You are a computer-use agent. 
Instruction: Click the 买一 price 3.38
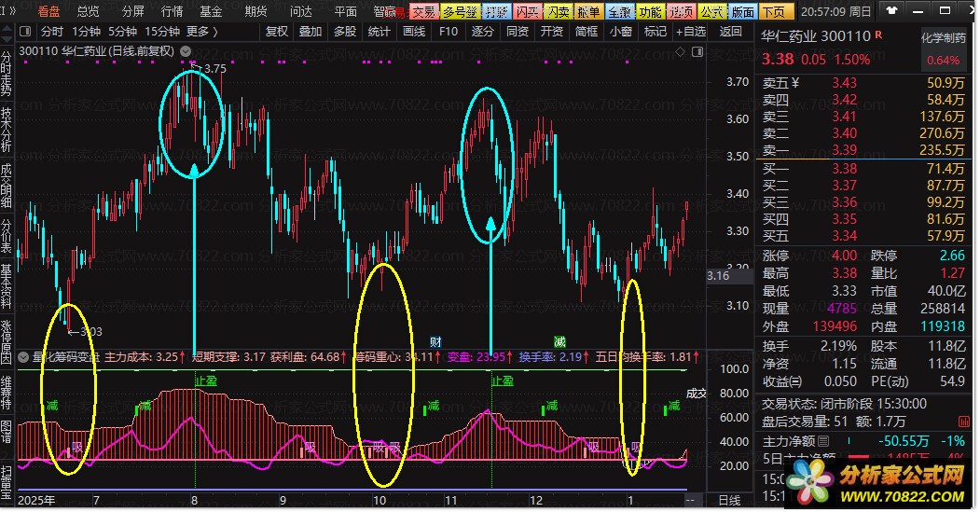(x=844, y=169)
